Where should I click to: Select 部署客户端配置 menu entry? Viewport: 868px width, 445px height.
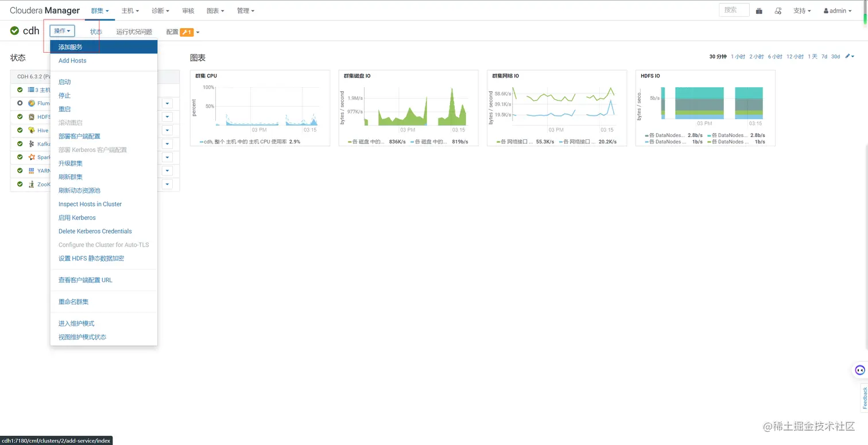[x=104, y=136]
